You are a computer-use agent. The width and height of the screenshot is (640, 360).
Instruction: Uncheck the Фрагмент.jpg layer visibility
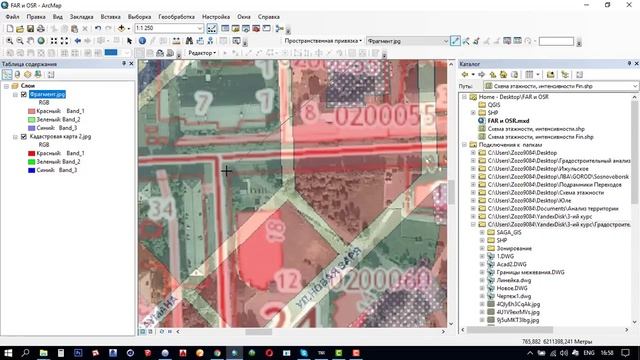click(24, 94)
